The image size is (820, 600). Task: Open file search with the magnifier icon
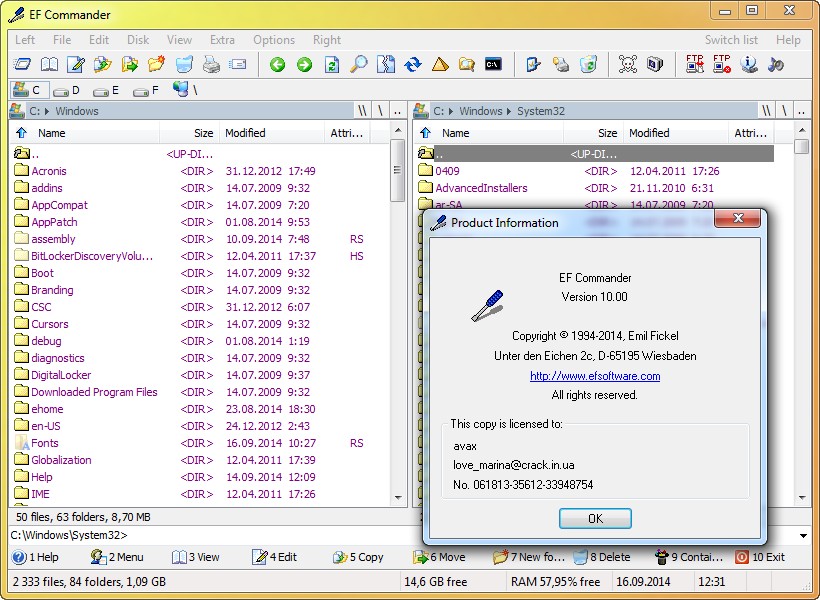pos(359,64)
